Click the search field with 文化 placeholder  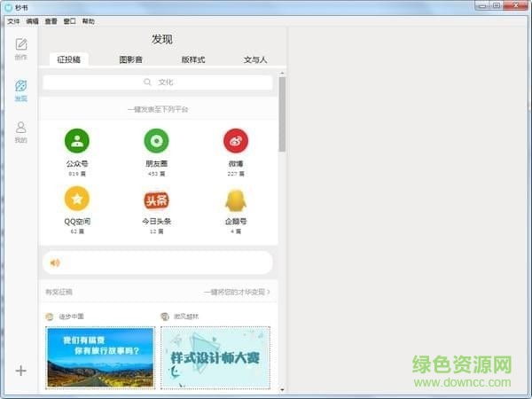click(158, 82)
